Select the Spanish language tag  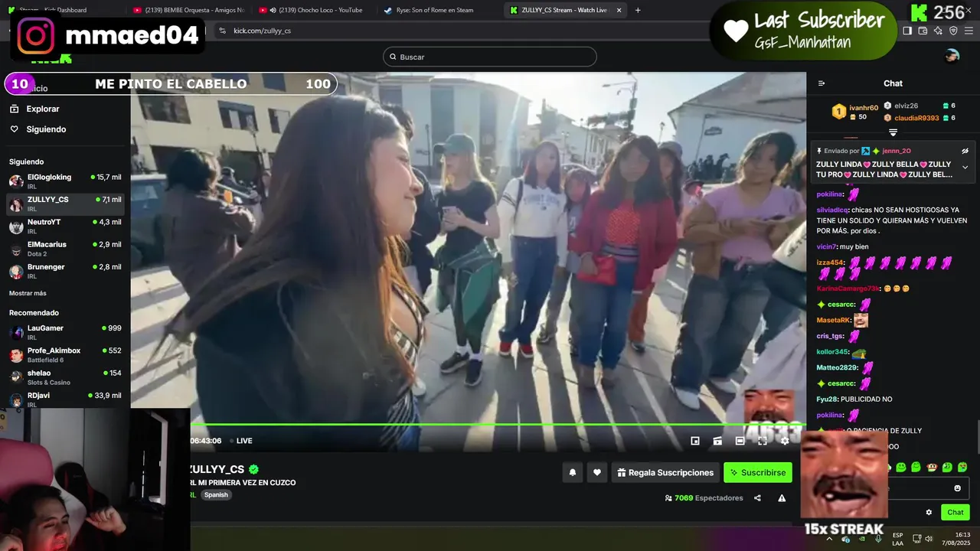[x=216, y=495]
